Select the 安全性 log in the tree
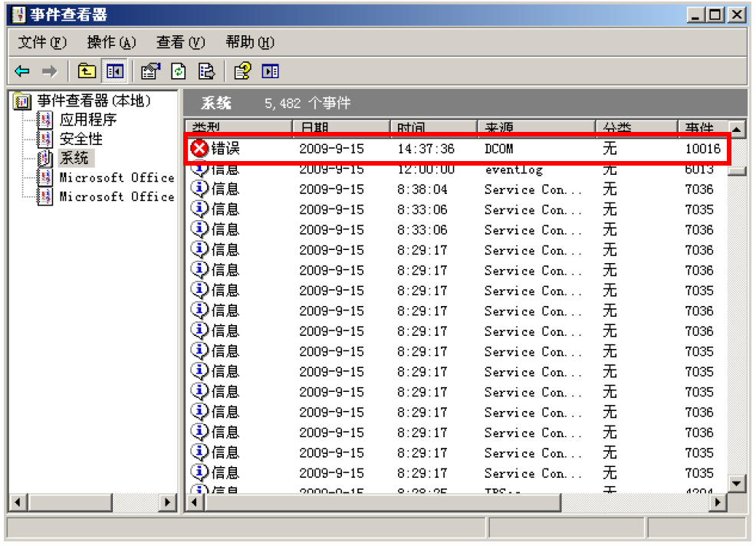The width and height of the screenshot is (756, 546). tap(81, 139)
